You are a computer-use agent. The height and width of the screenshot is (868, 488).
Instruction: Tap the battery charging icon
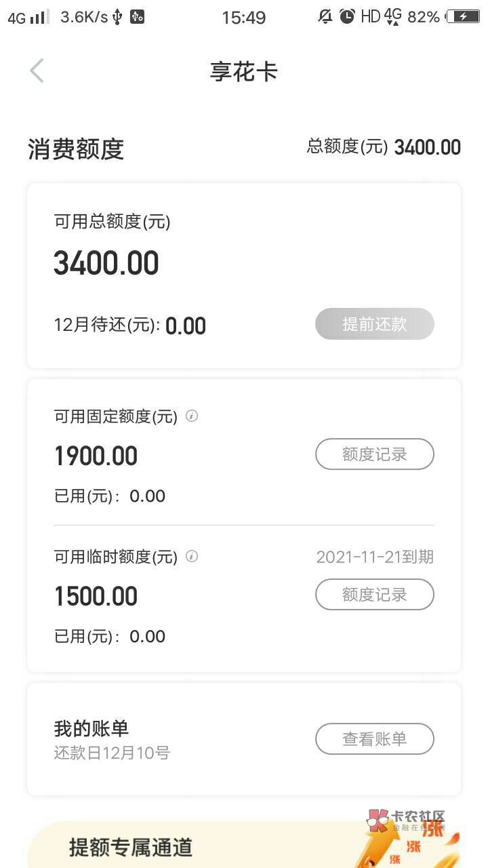(463, 17)
